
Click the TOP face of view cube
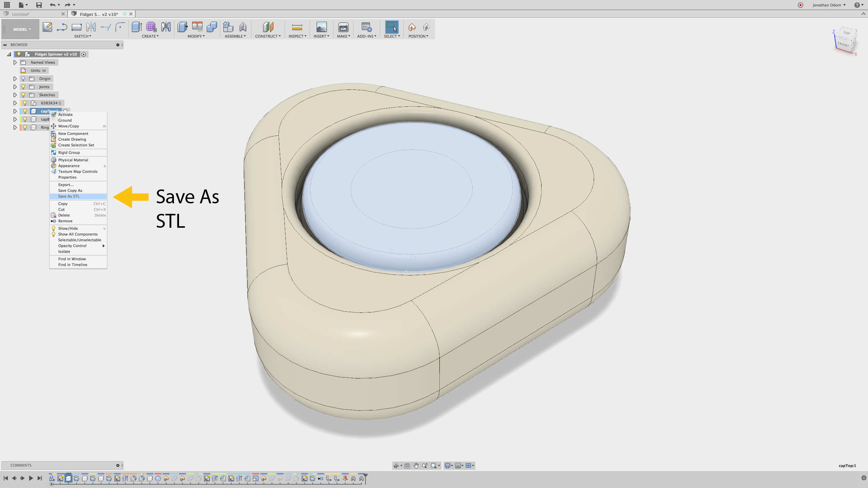[x=847, y=33]
